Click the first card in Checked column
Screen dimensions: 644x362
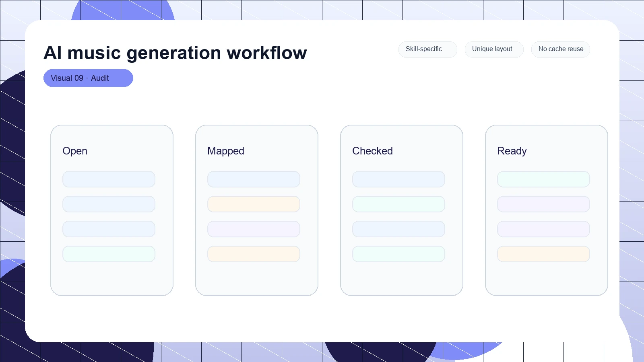[x=398, y=179]
